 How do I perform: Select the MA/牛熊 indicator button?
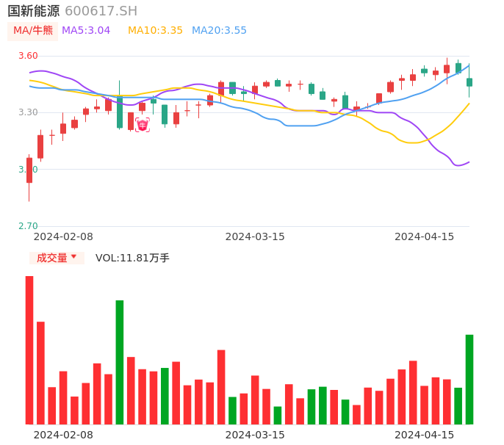coord(33,31)
